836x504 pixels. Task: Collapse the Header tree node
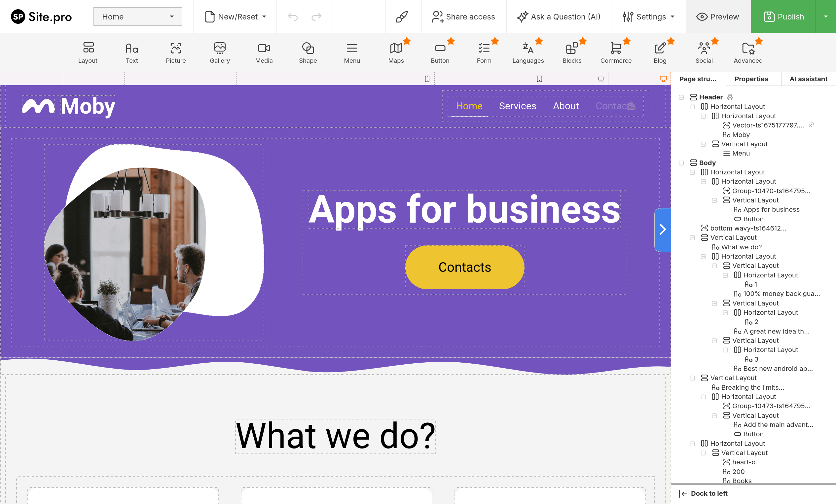click(x=681, y=97)
